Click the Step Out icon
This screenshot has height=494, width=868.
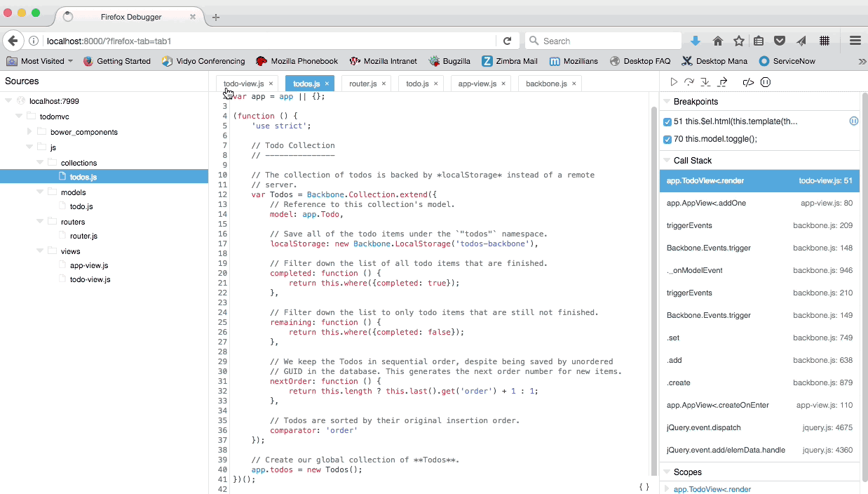click(x=723, y=82)
